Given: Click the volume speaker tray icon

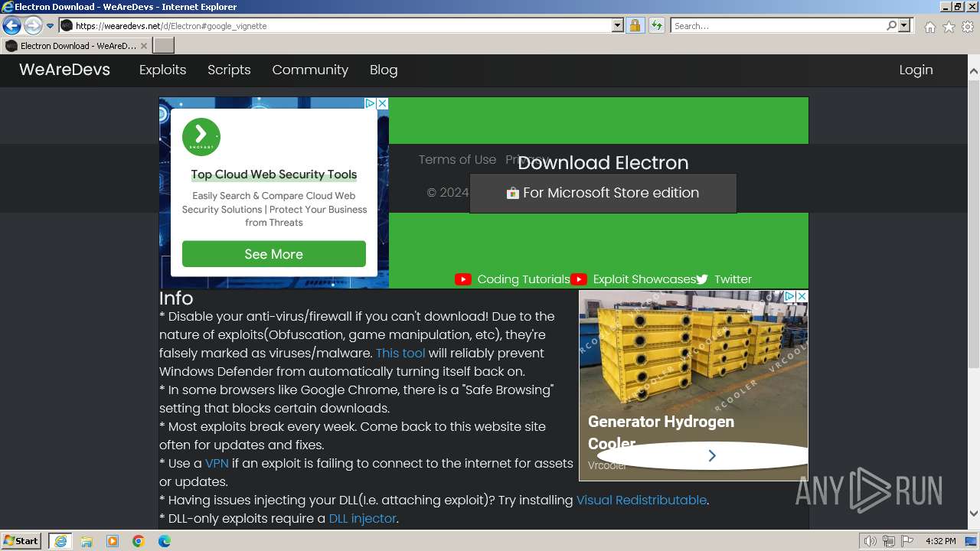Looking at the screenshot, I should point(870,541).
